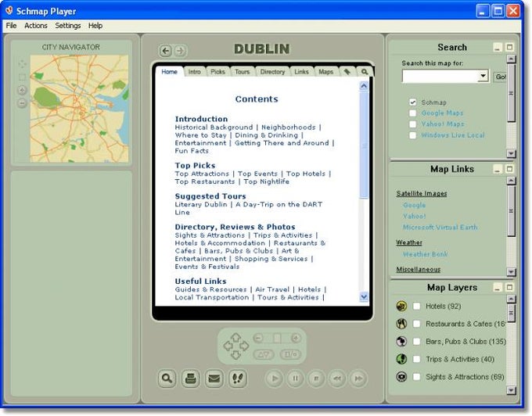Check the Trips & Activities (40) checkbox
This screenshot has height=416, width=532.
(416, 359)
